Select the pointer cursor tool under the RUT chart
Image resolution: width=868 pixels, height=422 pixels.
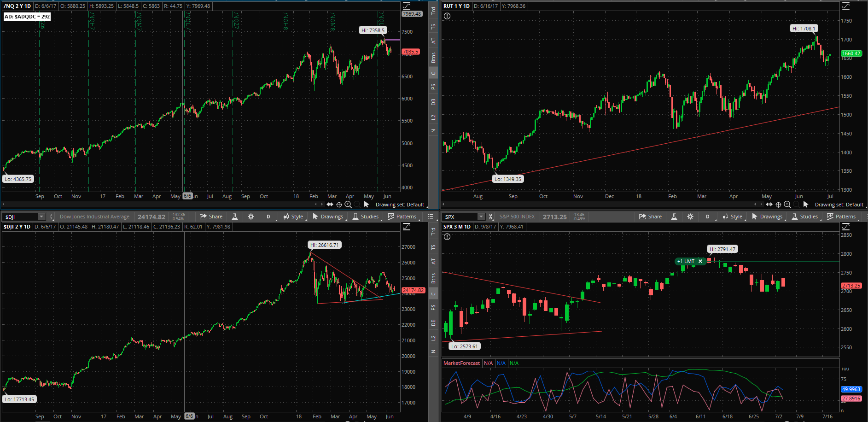coord(806,205)
